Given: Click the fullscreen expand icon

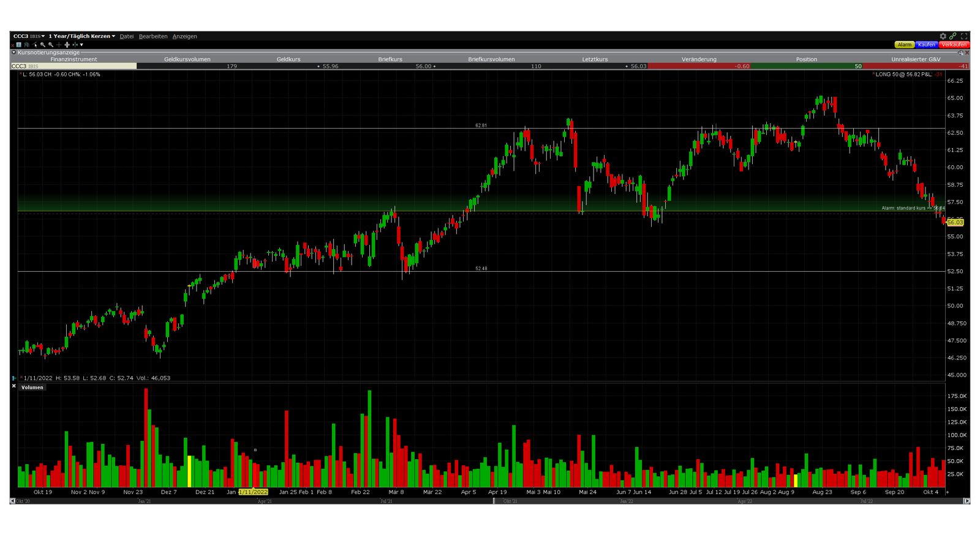Looking at the screenshot, I should [964, 36].
